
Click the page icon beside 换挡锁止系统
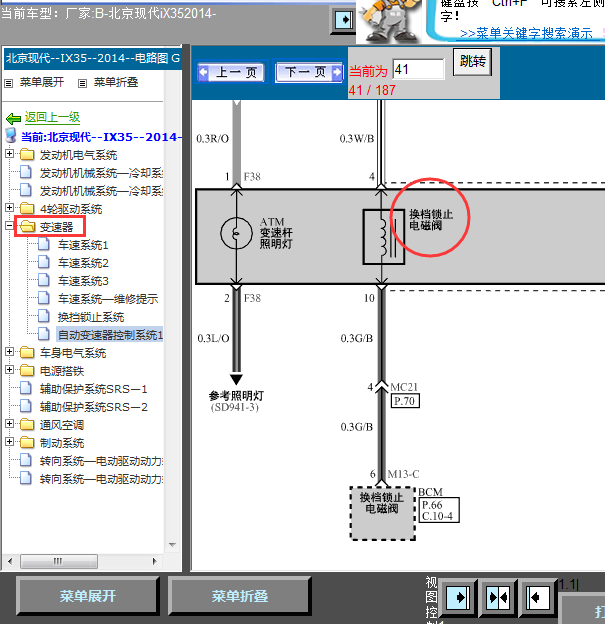(x=44, y=316)
